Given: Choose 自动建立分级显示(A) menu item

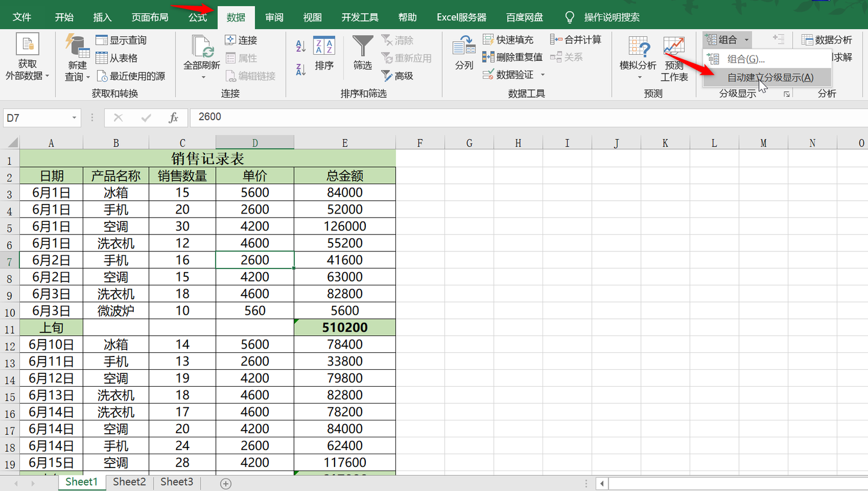Looking at the screenshot, I should [767, 77].
